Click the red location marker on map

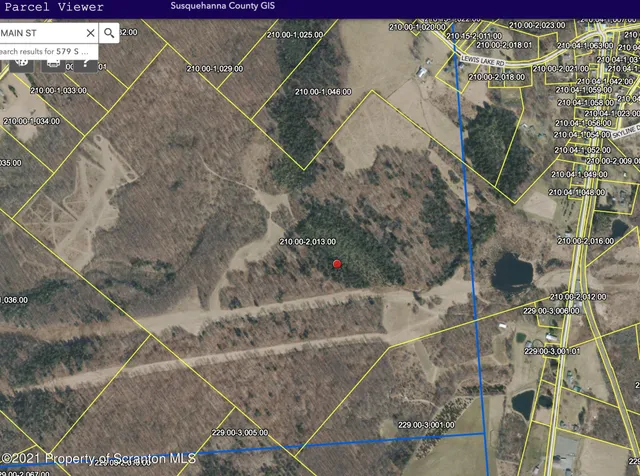(x=337, y=264)
